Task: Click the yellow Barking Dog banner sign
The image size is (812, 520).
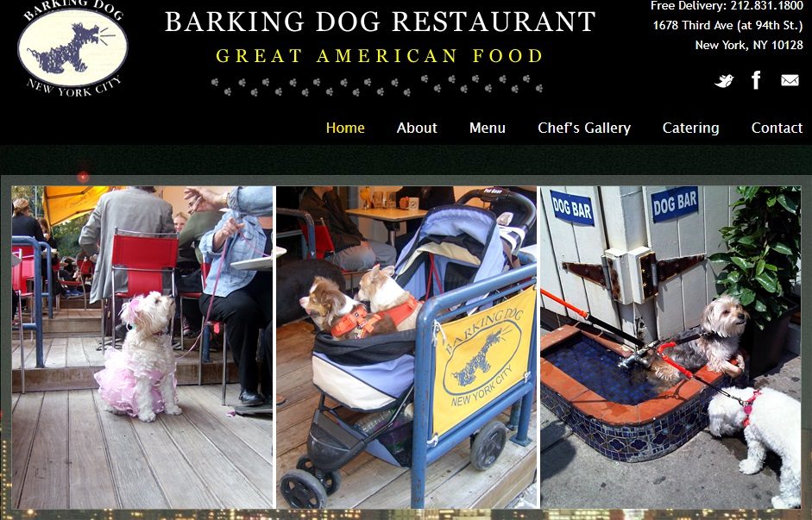Action: (484, 362)
